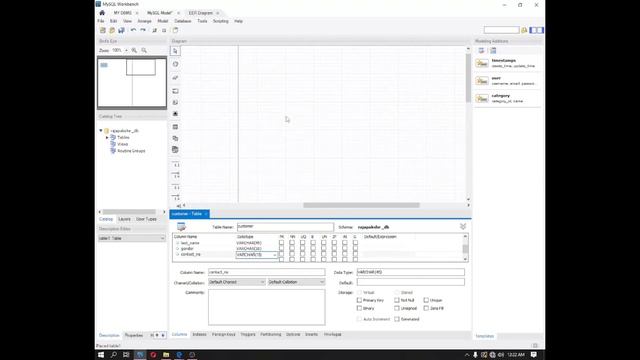This screenshot has height=360, width=640.
Task: Undo the last action
Action: coord(133,30)
